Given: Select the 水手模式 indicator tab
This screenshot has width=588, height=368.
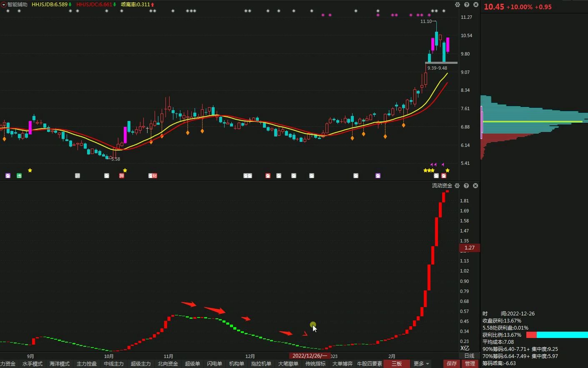Looking at the screenshot, I should point(33,364).
